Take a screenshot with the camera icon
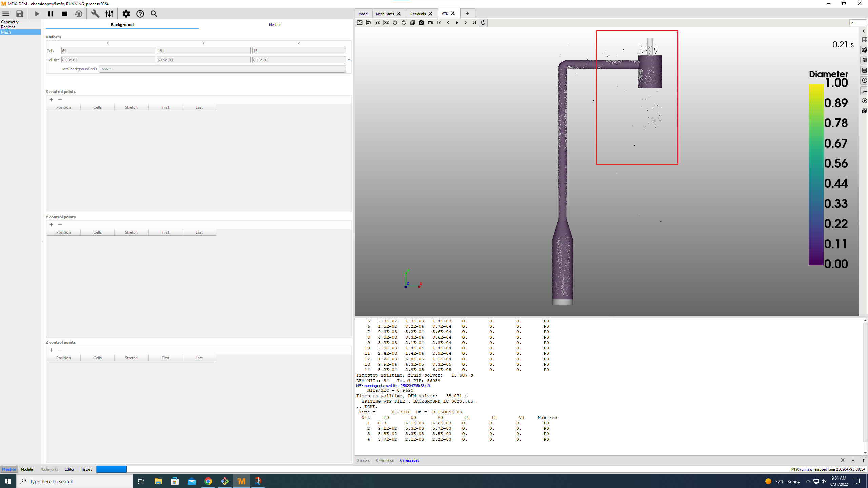The height and width of the screenshot is (488, 868). click(x=421, y=23)
